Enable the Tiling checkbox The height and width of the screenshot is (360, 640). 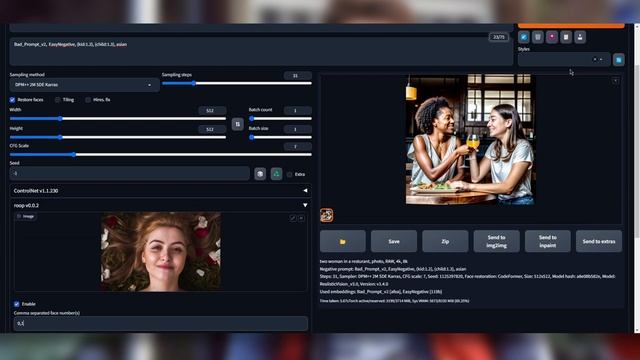point(58,100)
